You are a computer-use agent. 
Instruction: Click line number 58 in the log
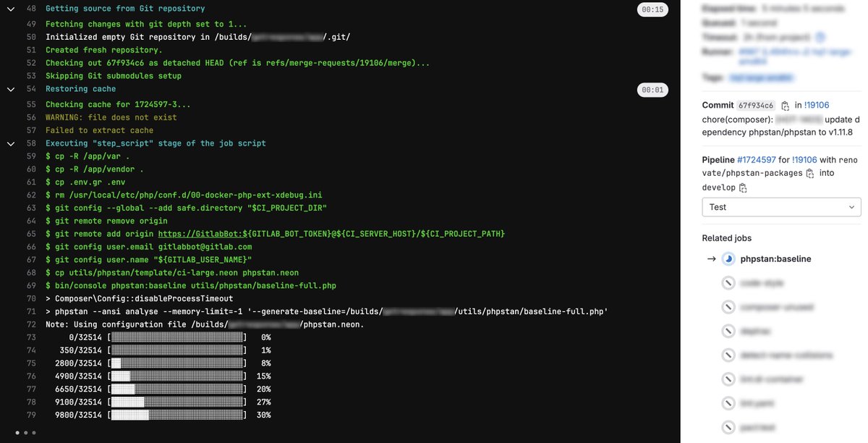click(30, 143)
